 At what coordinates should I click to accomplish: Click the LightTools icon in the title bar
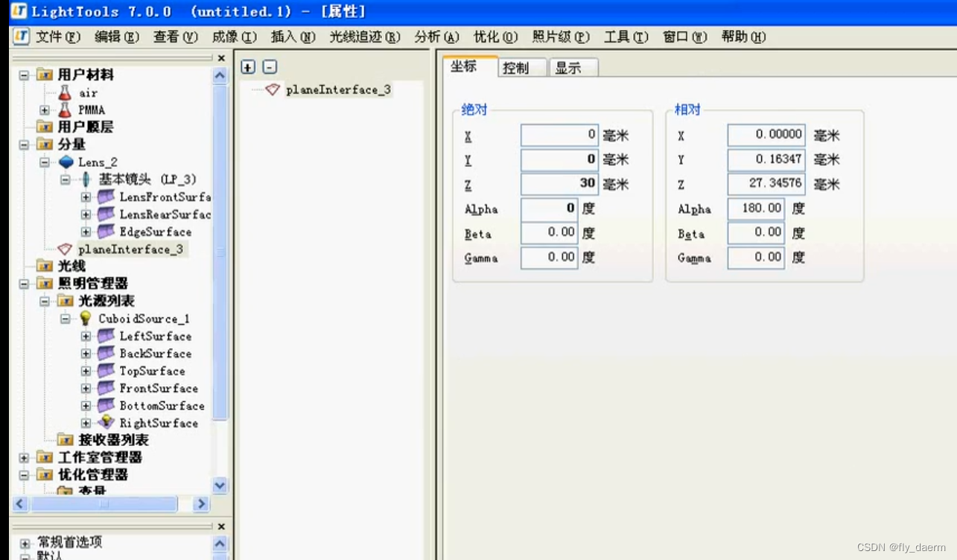click(20, 10)
